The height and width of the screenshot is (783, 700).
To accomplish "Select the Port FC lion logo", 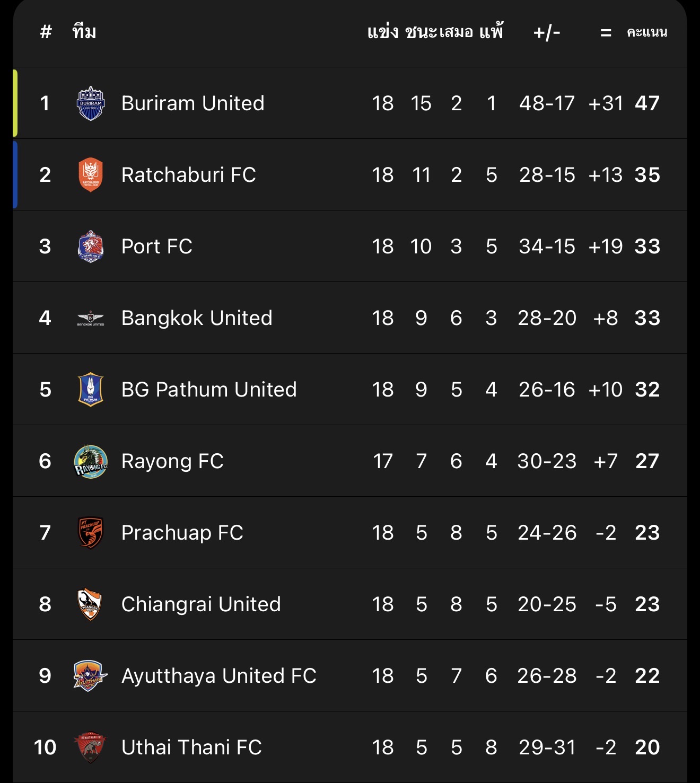I will (91, 247).
